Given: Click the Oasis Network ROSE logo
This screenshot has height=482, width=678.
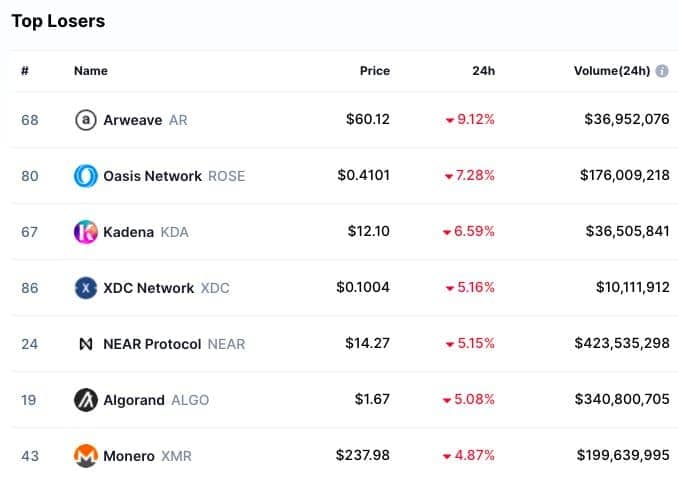Looking at the screenshot, I should click(x=86, y=176).
